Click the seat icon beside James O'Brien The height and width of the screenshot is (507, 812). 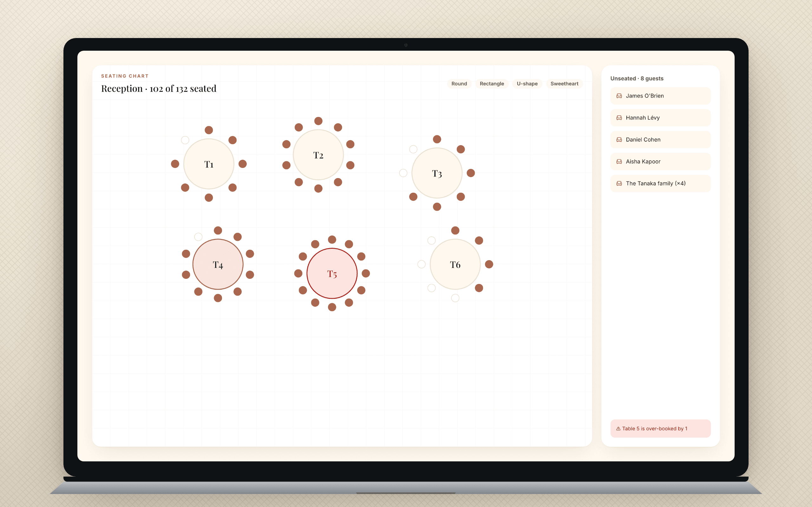click(x=619, y=96)
